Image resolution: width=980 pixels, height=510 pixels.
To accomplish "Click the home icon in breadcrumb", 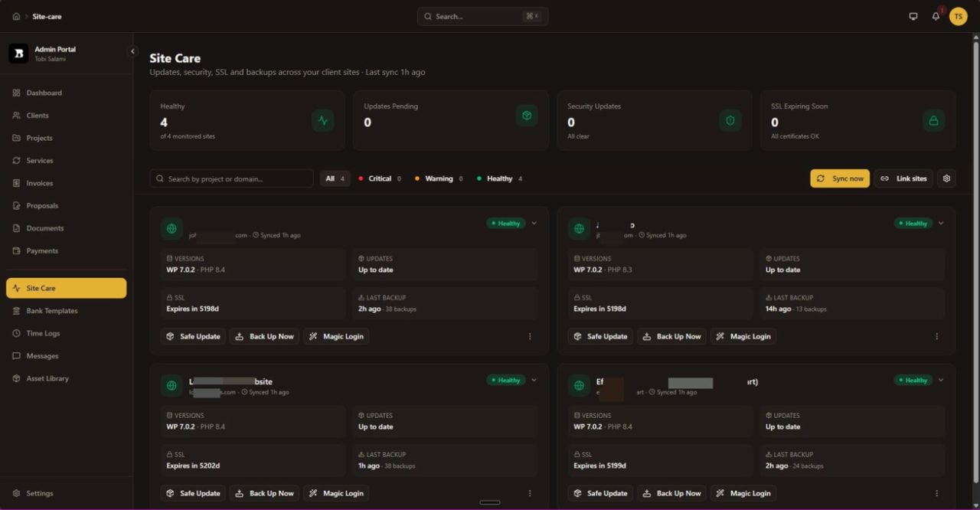I will pos(16,16).
